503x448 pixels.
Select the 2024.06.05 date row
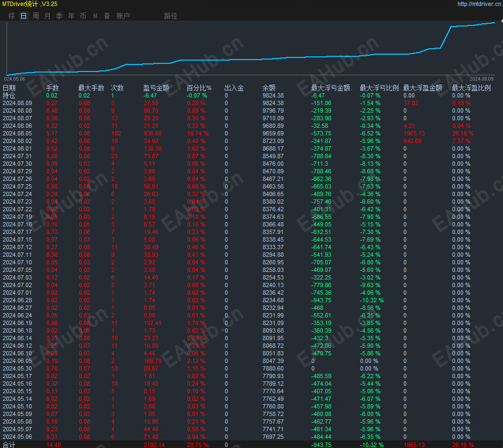point(17,361)
